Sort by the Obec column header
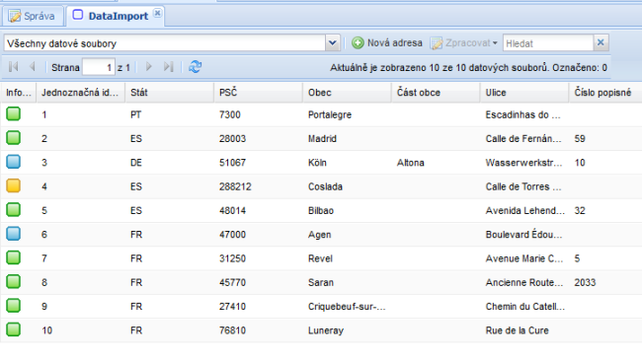This screenshot has height=364, width=642. pos(348,93)
